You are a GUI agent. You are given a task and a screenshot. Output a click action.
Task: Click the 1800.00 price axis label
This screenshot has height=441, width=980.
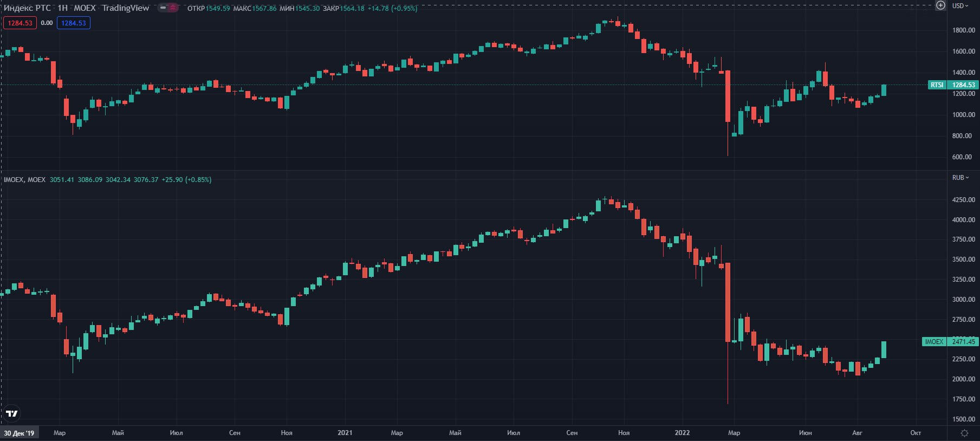(964, 30)
